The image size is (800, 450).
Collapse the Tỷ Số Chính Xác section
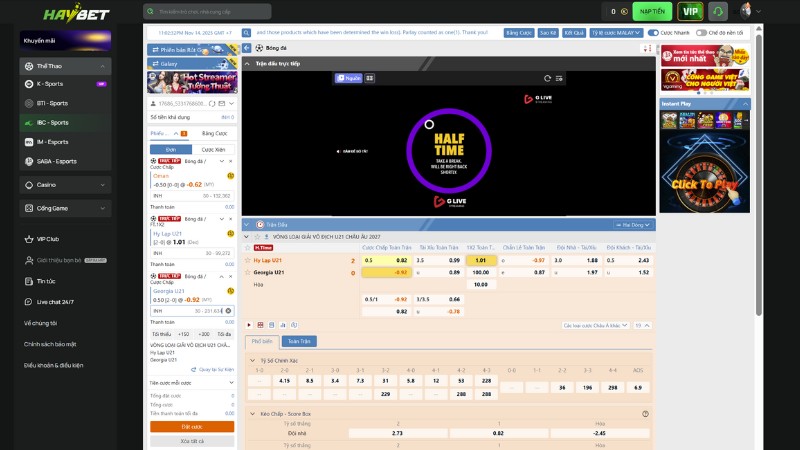pyautogui.click(x=253, y=360)
